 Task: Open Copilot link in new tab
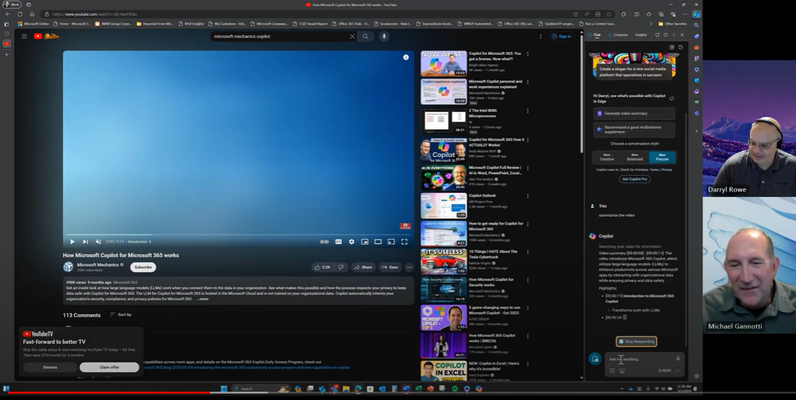coord(657,35)
